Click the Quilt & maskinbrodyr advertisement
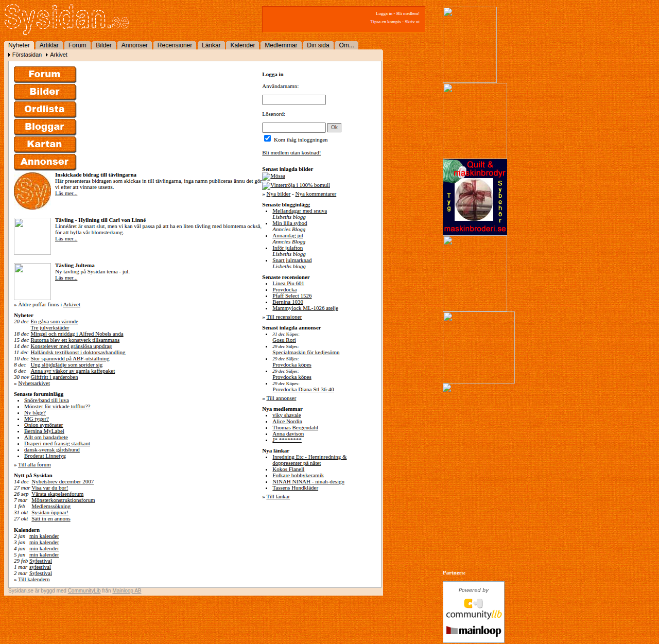Viewport: 659px width, 644px height. pos(475,197)
